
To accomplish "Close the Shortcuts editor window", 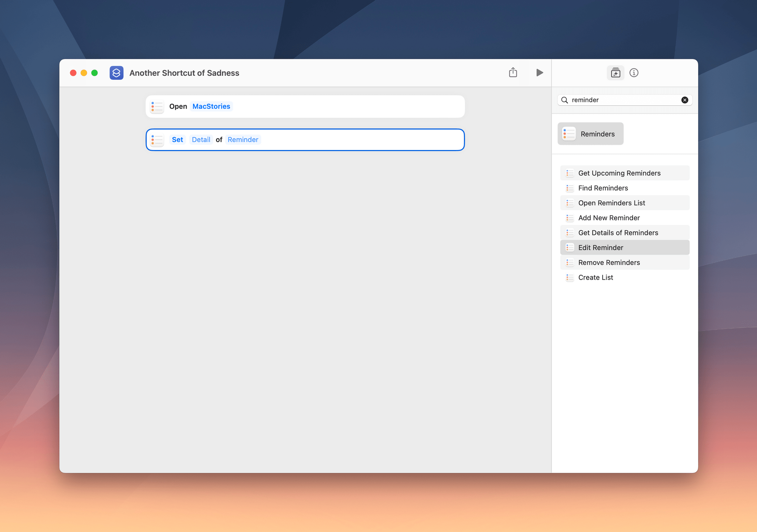I will click(73, 73).
